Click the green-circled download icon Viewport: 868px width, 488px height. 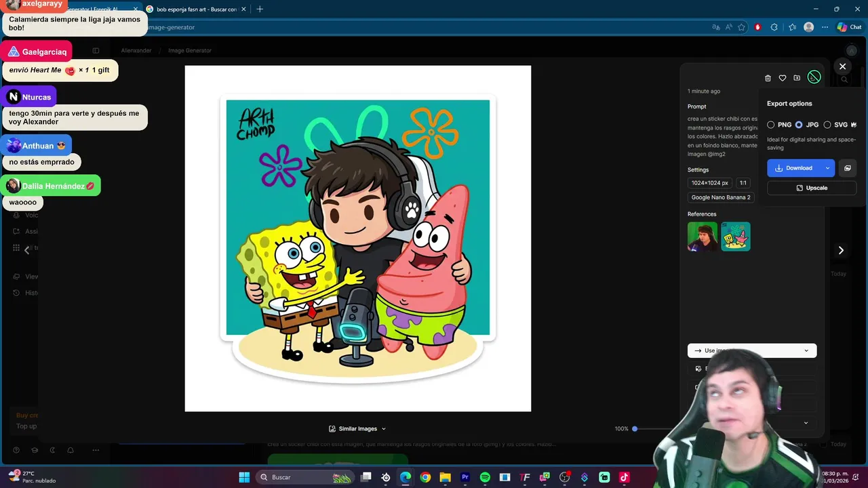(x=814, y=77)
